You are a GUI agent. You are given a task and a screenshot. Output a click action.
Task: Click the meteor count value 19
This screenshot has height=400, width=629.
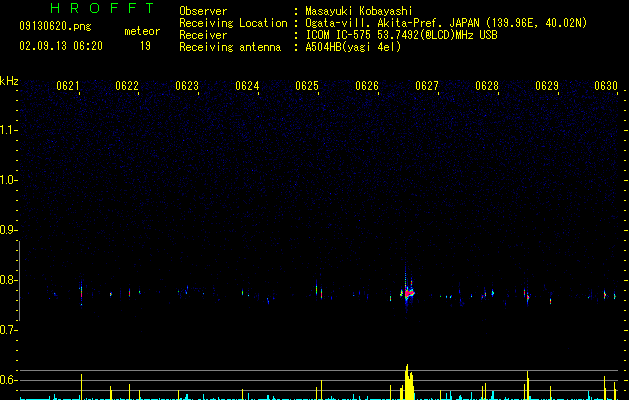[x=145, y=46]
